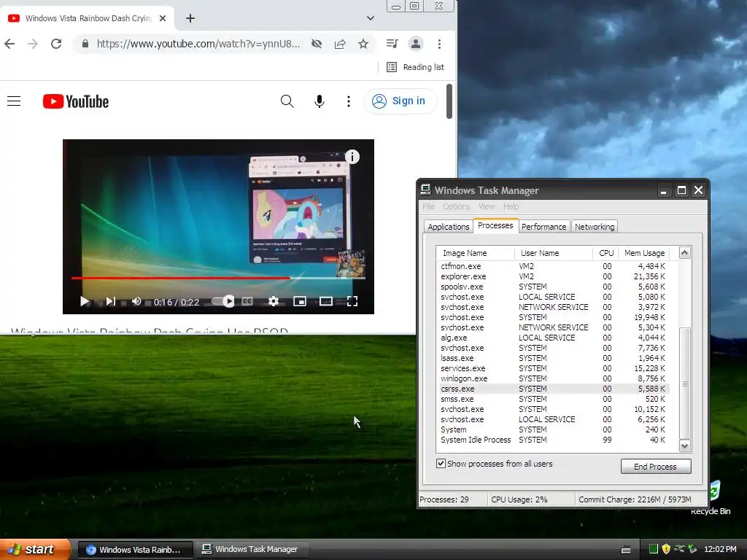The width and height of the screenshot is (747, 560).
Task: Select the lsass.exe process row
Action: click(x=553, y=358)
